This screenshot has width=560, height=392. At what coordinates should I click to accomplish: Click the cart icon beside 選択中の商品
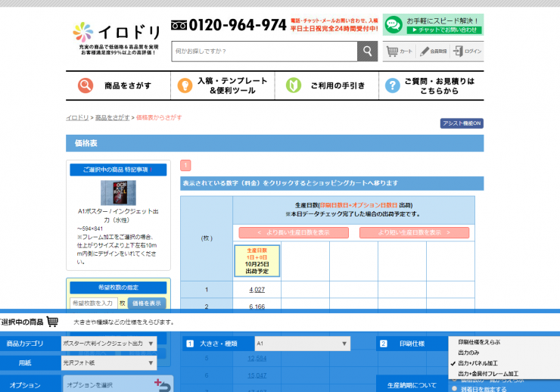tap(52, 322)
